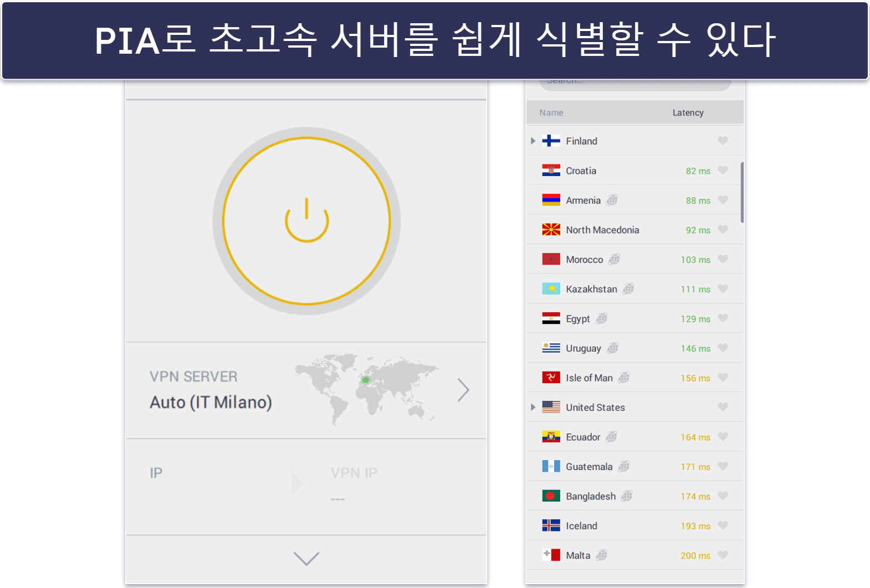Favorite Croatia with heart icon
The height and width of the screenshot is (588, 870).
click(x=723, y=171)
